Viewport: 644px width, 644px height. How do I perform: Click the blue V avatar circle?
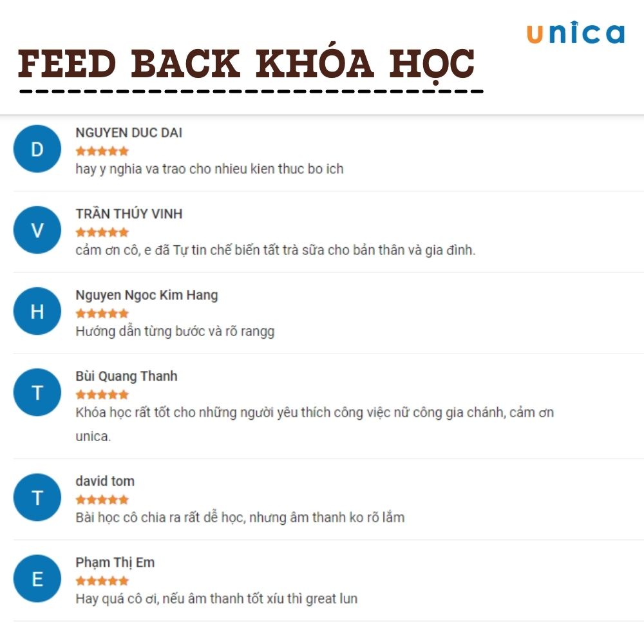[x=37, y=230]
